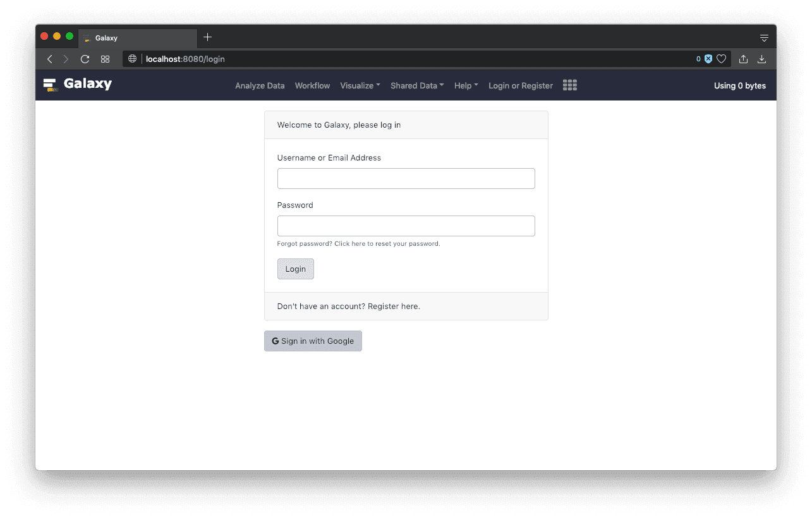Open Analyze Data in the masthead

[260, 85]
